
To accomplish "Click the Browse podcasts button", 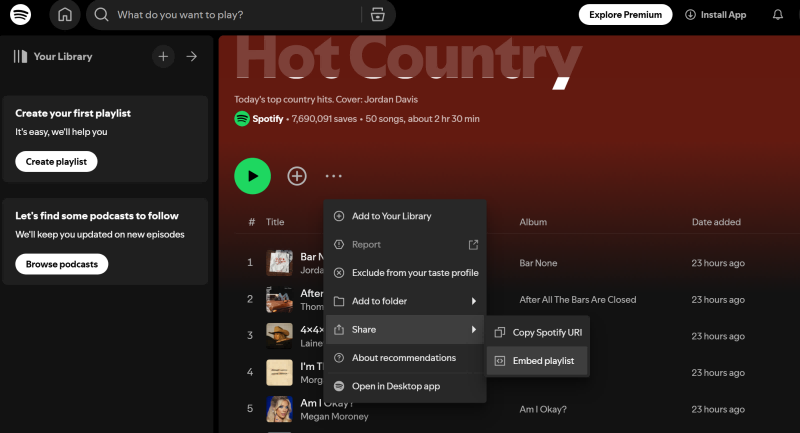I will pos(62,264).
